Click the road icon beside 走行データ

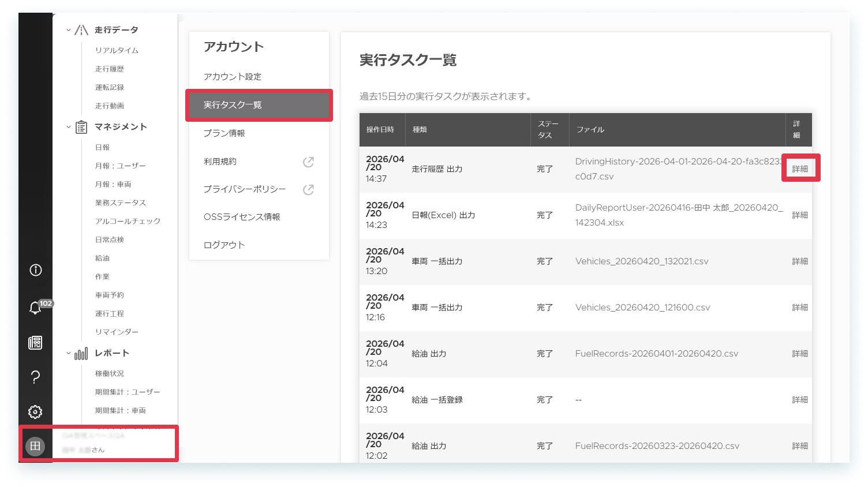point(81,30)
